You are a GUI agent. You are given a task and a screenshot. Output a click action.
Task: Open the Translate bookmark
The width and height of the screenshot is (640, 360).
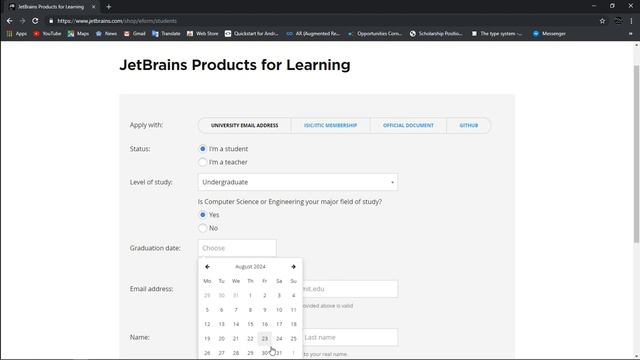coord(166,33)
